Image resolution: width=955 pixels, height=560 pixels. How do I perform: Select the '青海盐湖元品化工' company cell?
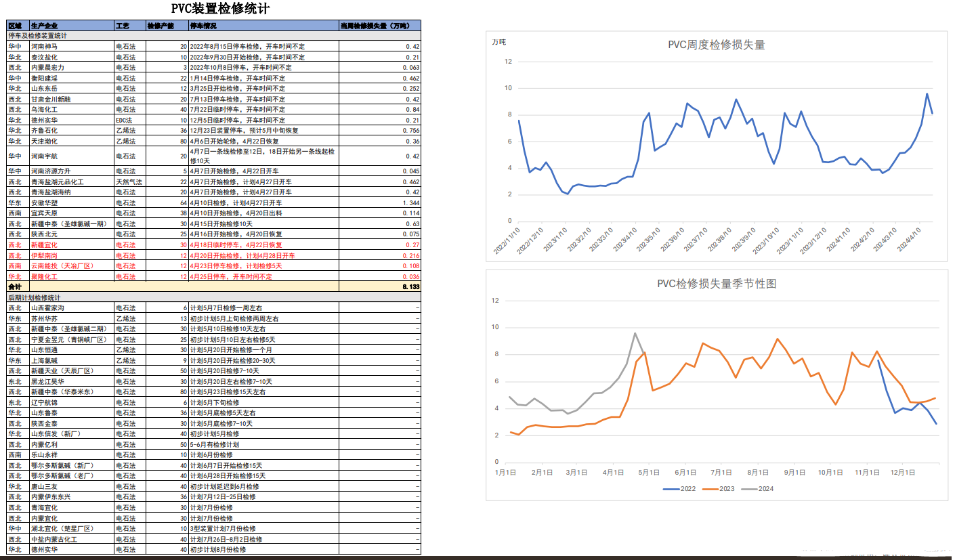tap(72, 182)
